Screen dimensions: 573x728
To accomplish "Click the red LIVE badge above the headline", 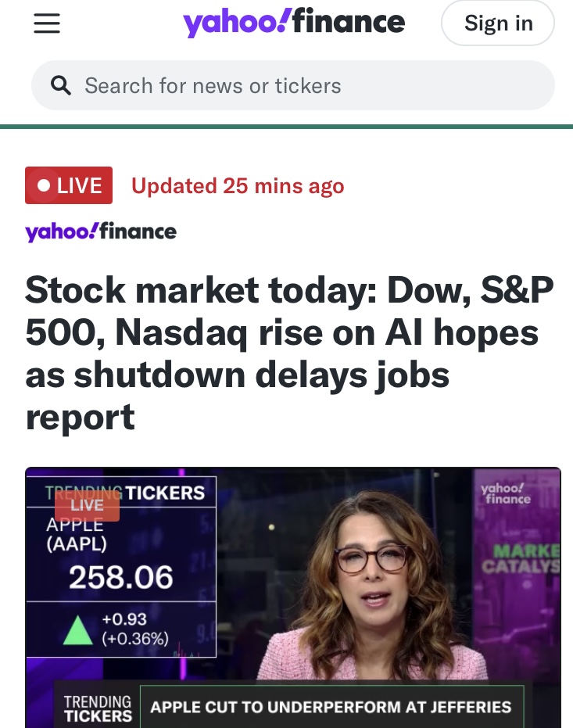I will (x=69, y=186).
